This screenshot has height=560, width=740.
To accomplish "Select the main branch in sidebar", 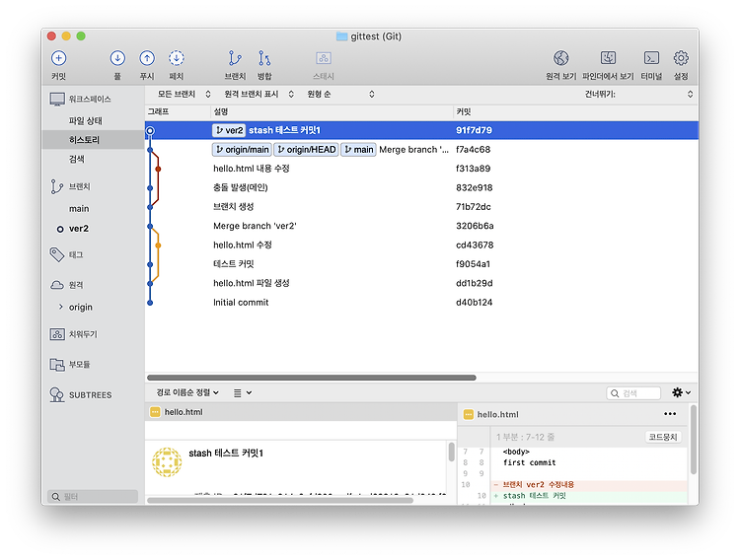I will point(79,209).
